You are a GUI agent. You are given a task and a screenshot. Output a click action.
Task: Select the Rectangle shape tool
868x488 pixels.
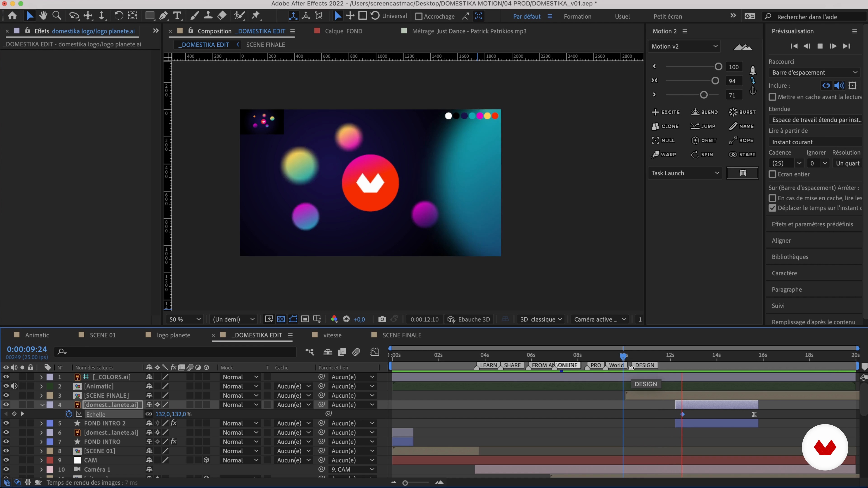click(150, 16)
